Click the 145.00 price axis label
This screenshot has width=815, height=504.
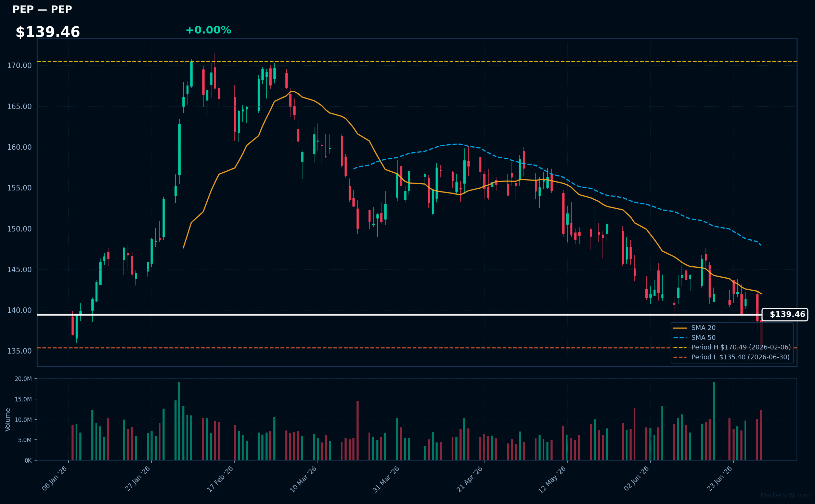click(x=20, y=269)
